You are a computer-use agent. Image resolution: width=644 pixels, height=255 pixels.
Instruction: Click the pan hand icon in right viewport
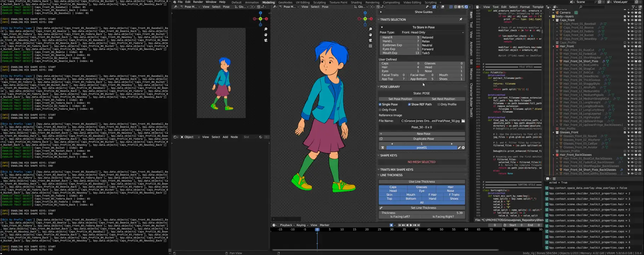click(370, 35)
